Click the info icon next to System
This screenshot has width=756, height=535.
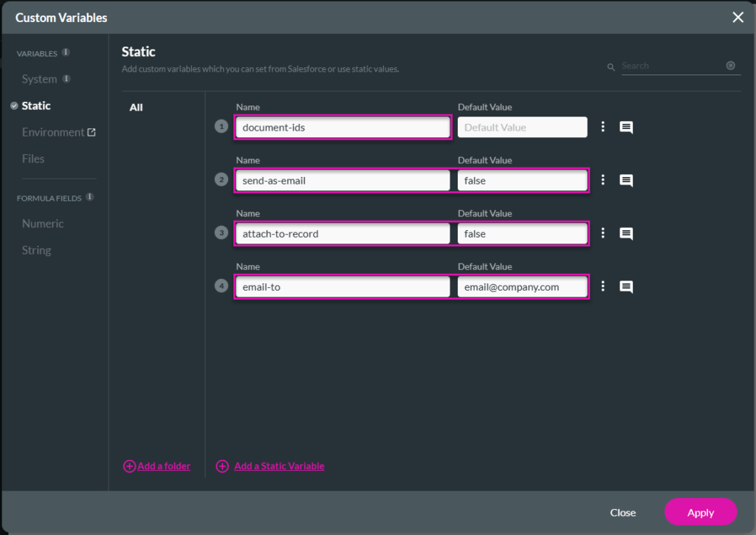(67, 79)
